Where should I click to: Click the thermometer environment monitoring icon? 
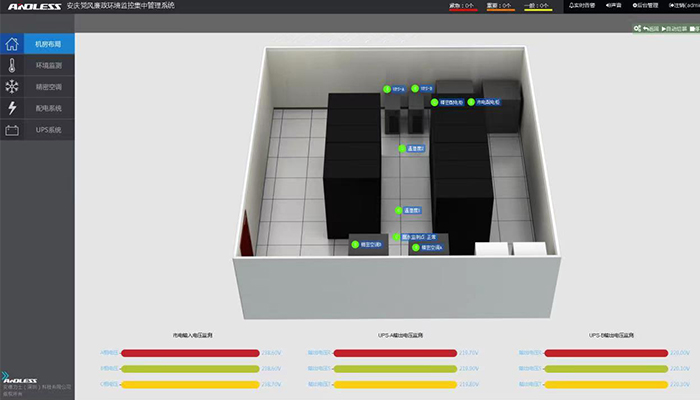(x=12, y=66)
